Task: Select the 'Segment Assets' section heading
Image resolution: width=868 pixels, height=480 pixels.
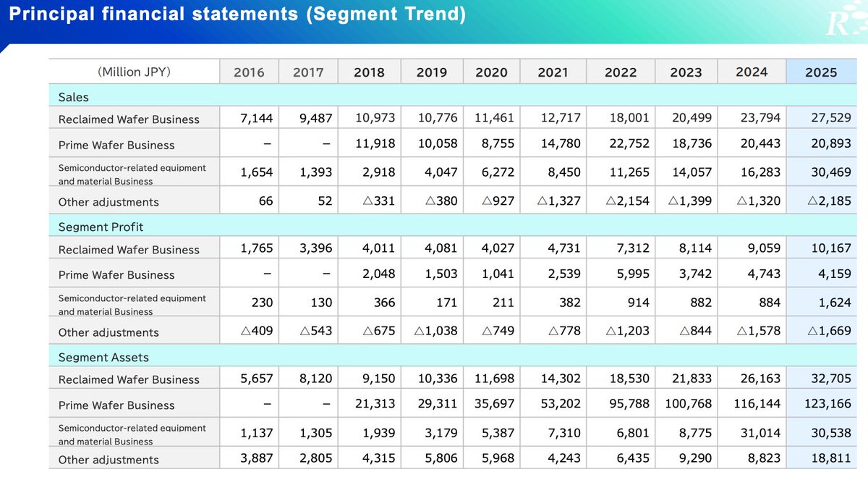Action: click(103, 358)
